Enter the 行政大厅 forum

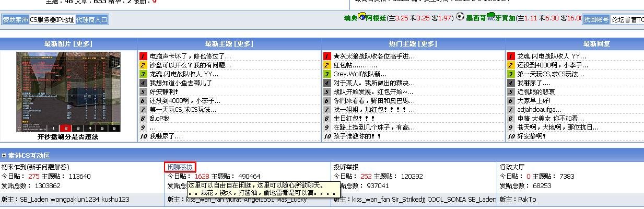pos(512,167)
